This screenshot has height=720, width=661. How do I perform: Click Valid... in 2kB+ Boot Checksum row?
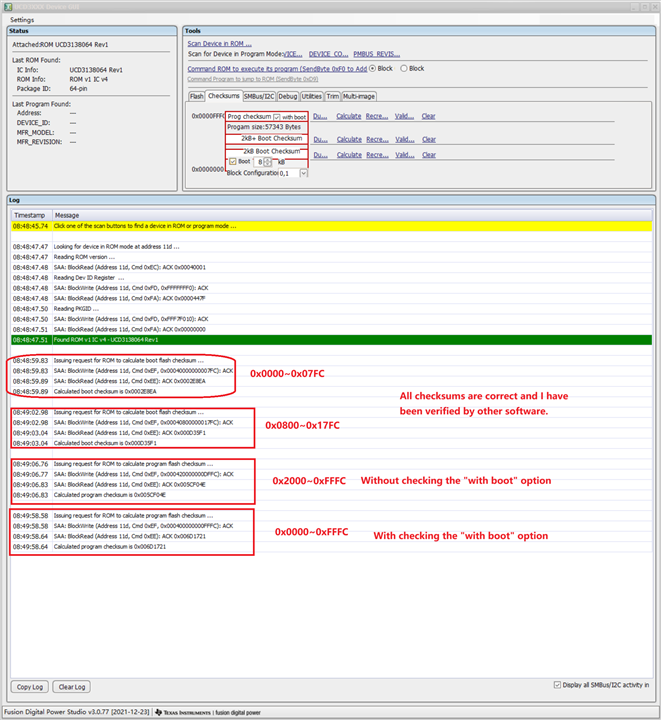click(405, 139)
